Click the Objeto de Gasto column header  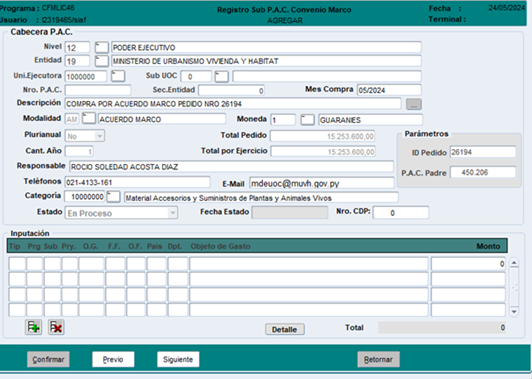tap(220, 246)
